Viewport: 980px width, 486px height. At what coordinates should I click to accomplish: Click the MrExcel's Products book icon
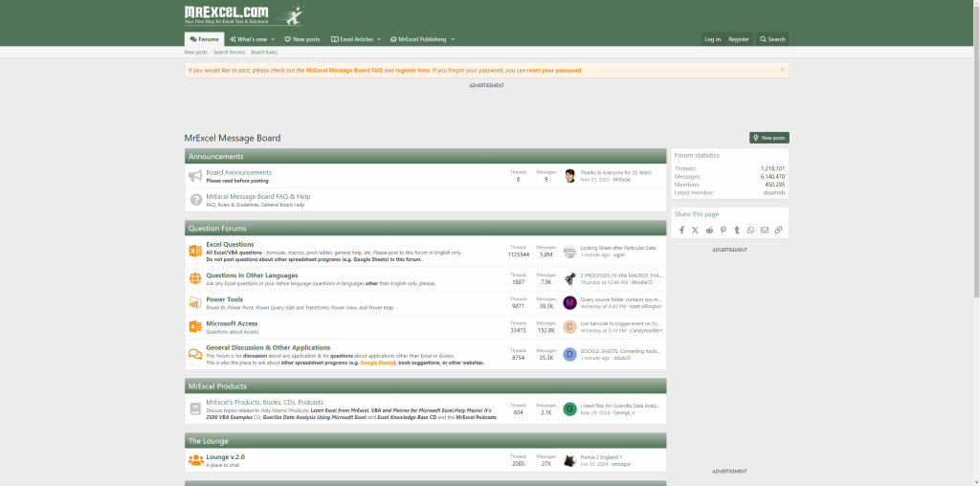[195, 409]
